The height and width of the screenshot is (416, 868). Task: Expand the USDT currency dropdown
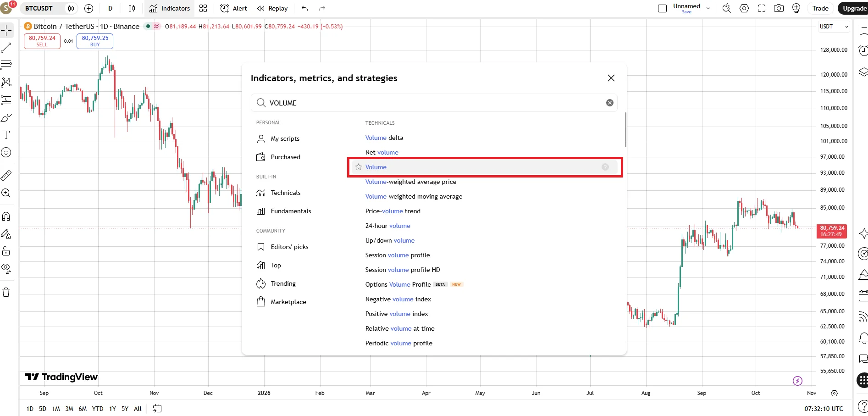click(834, 27)
